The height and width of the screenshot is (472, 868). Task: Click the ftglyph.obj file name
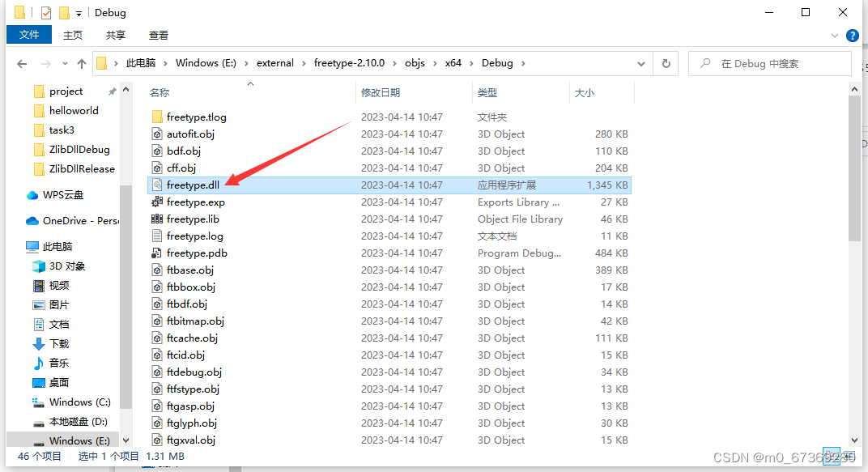pos(192,423)
